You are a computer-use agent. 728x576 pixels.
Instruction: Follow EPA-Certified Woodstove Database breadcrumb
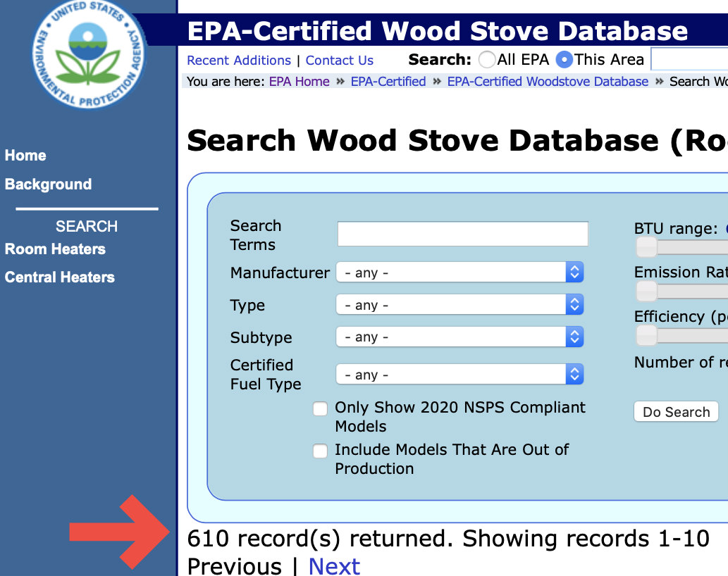548,82
